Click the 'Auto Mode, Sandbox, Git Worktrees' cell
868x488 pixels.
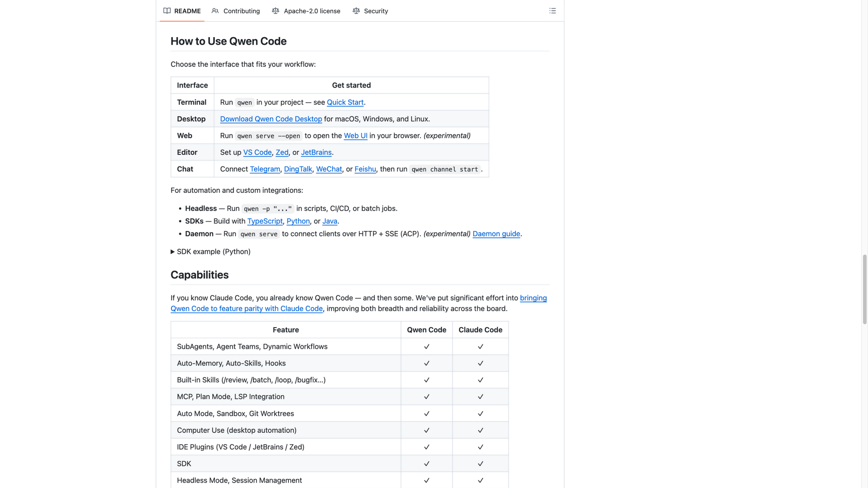pos(286,413)
